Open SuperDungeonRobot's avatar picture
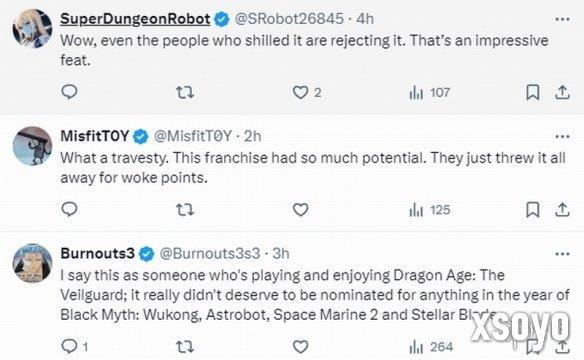The height and width of the screenshot is (360, 584). 32,29
